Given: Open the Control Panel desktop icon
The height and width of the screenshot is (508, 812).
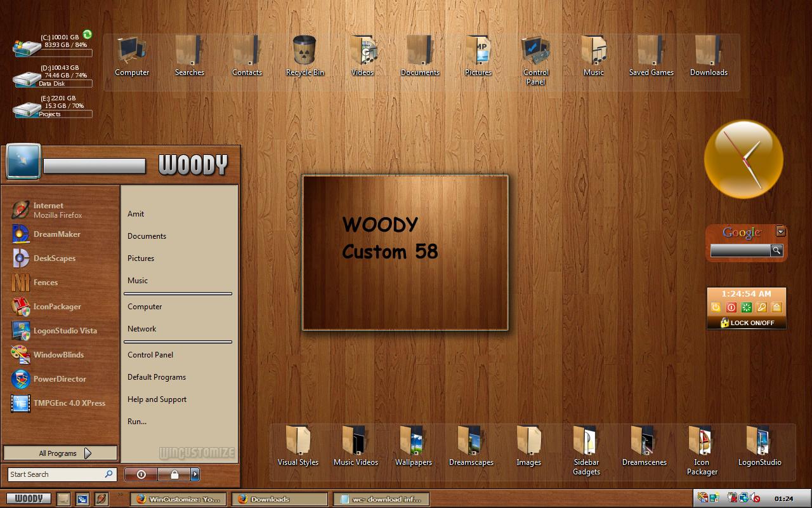Looking at the screenshot, I should point(536,61).
